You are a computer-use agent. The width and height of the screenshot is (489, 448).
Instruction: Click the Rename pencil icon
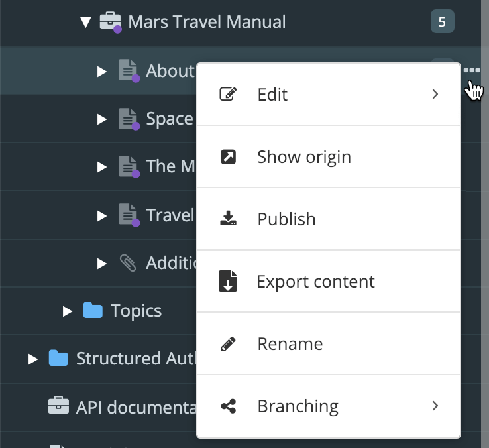click(x=228, y=344)
